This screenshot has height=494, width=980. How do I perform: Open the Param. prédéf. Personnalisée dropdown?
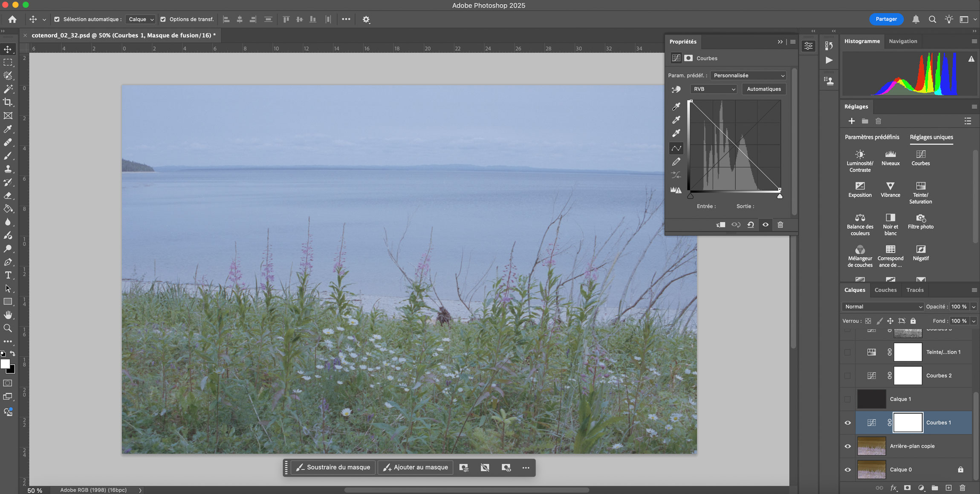coord(749,75)
